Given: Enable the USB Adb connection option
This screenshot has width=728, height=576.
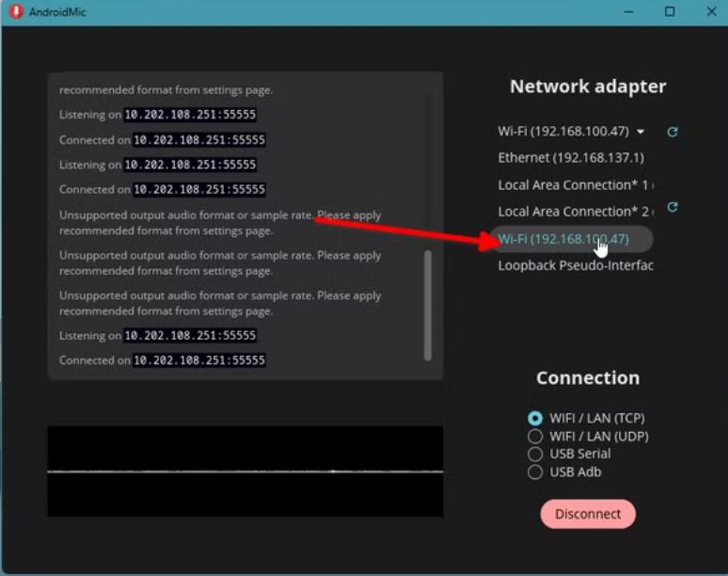Looking at the screenshot, I should tap(535, 472).
